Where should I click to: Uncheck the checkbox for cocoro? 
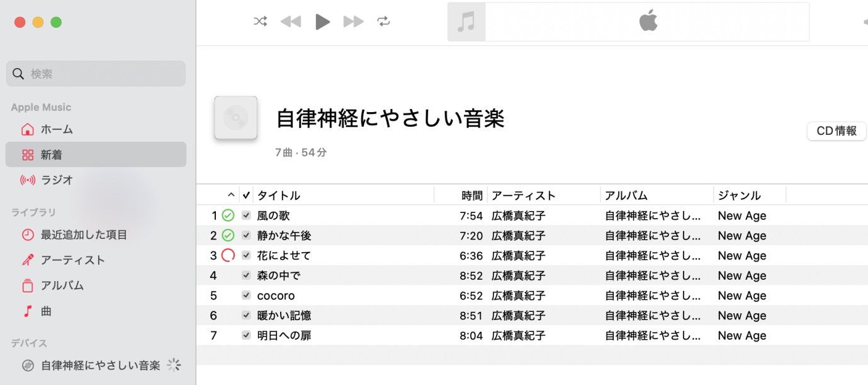pos(246,295)
